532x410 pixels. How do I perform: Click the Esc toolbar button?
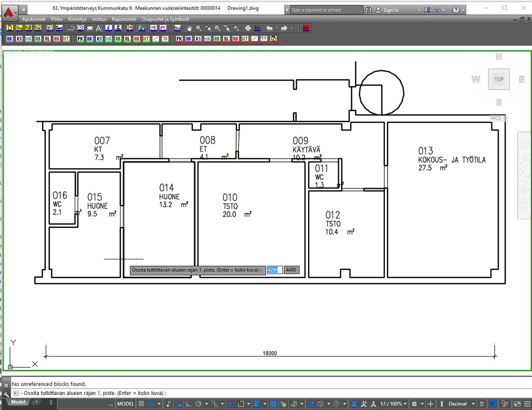258,28
